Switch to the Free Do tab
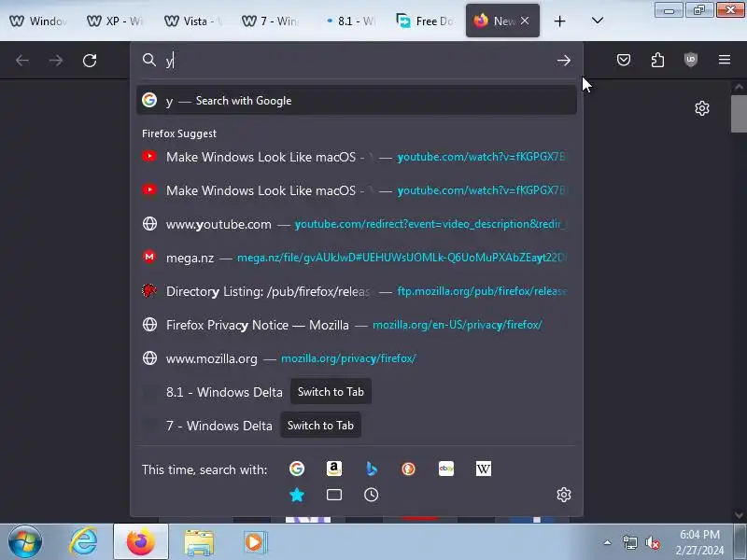The image size is (747, 560). (425, 21)
